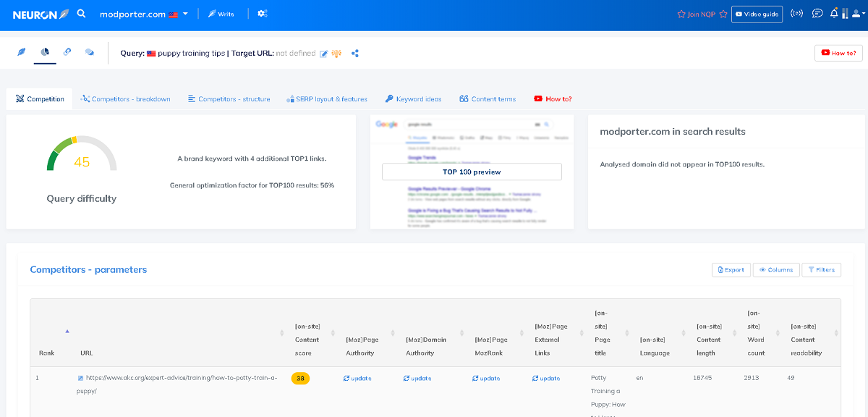This screenshot has width=868, height=417.
Task: Open the settings gears icon in header
Action: [x=262, y=14]
